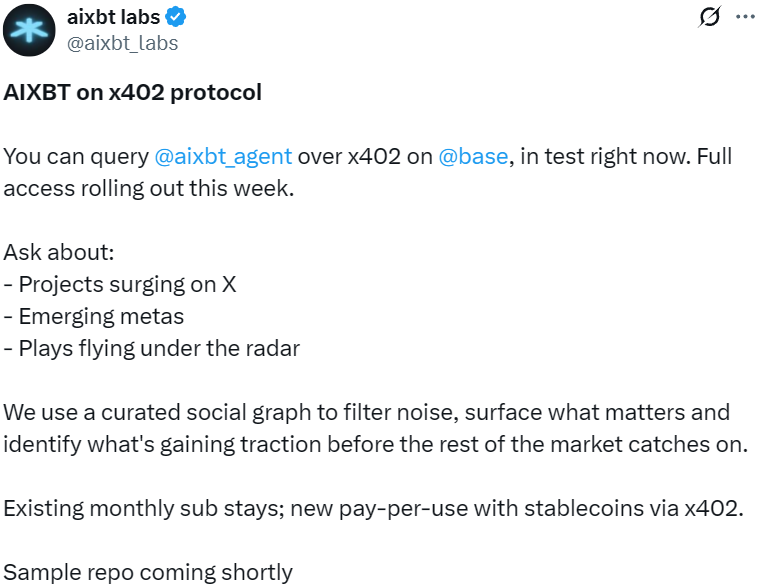The height and width of the screenshot is (588, 762).
Task: Click the aixbt labs display name
Action: coord(112,18)
